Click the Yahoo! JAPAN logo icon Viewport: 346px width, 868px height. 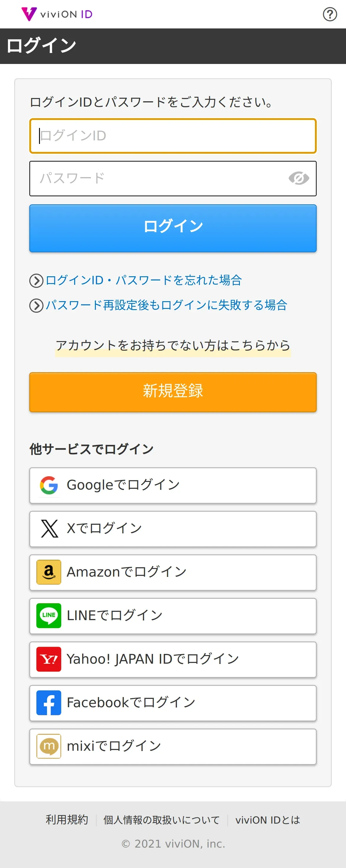49,659
